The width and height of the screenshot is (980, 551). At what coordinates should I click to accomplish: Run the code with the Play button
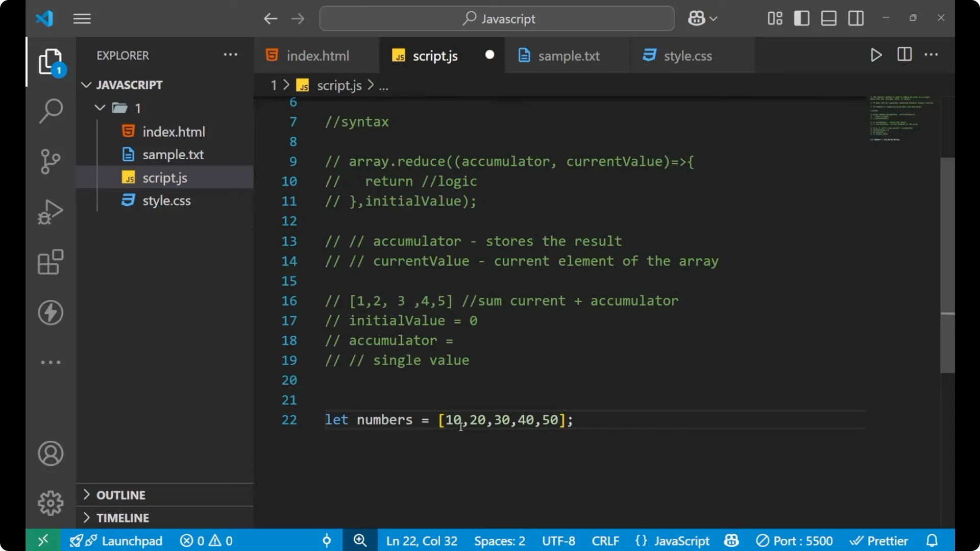tap(876, 55)
